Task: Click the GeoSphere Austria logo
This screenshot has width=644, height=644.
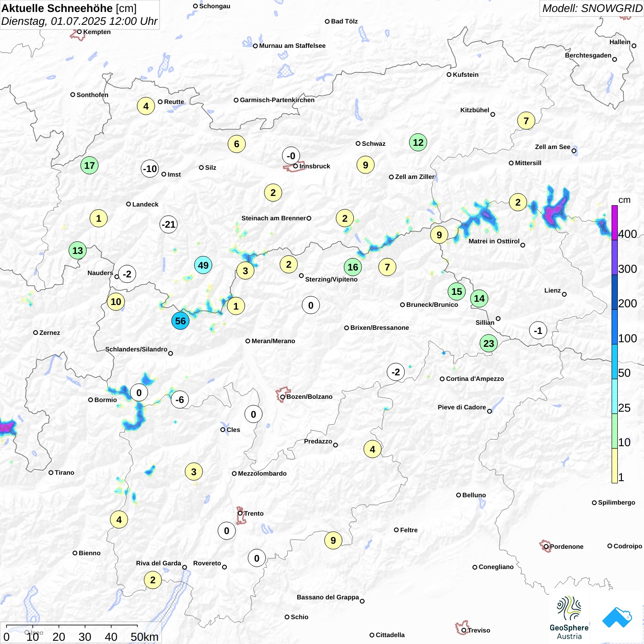Action: pos(569,618)
